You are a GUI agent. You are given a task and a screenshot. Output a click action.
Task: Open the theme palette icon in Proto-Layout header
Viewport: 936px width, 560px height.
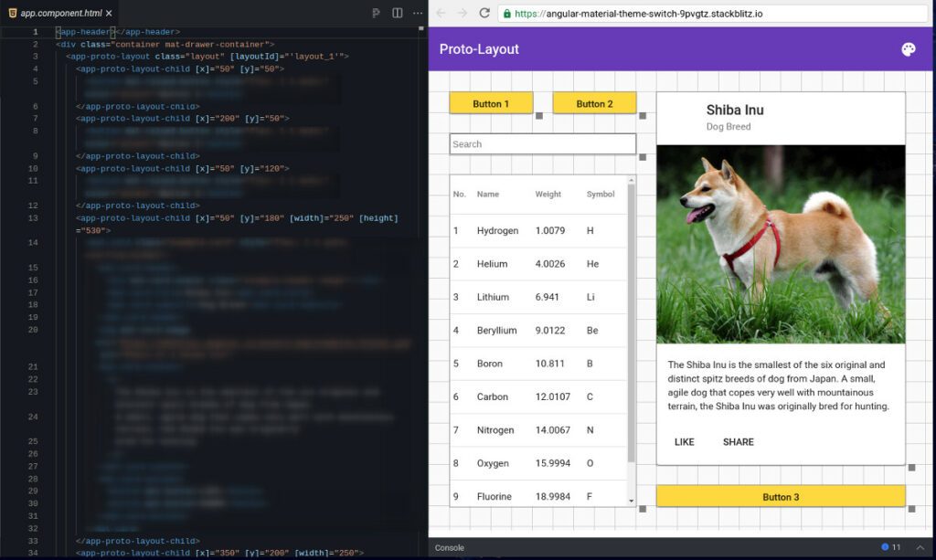907,48
